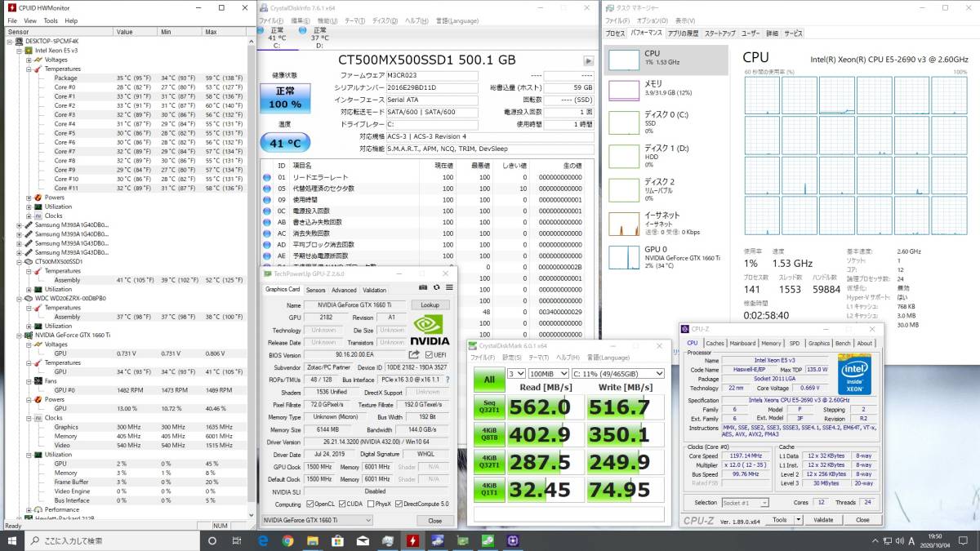
Task: Open the CrystalDiskMark 設定(S) menu
Action: click(x=512, y=357)
